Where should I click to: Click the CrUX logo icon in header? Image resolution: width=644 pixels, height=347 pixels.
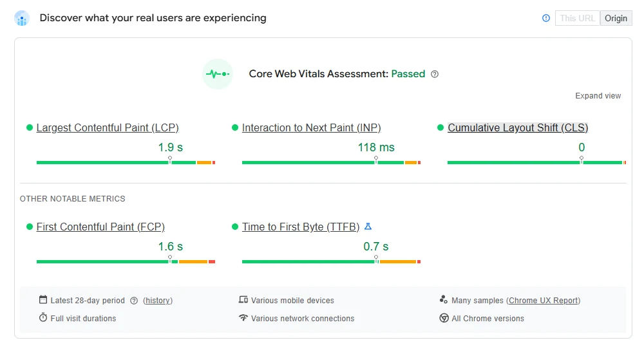click(x=22, y=18)
